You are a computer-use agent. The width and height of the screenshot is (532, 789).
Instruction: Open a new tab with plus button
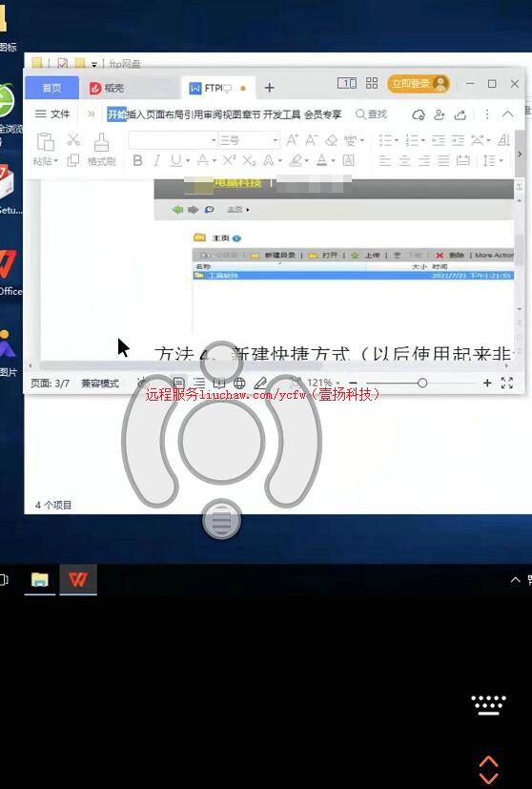270,88
